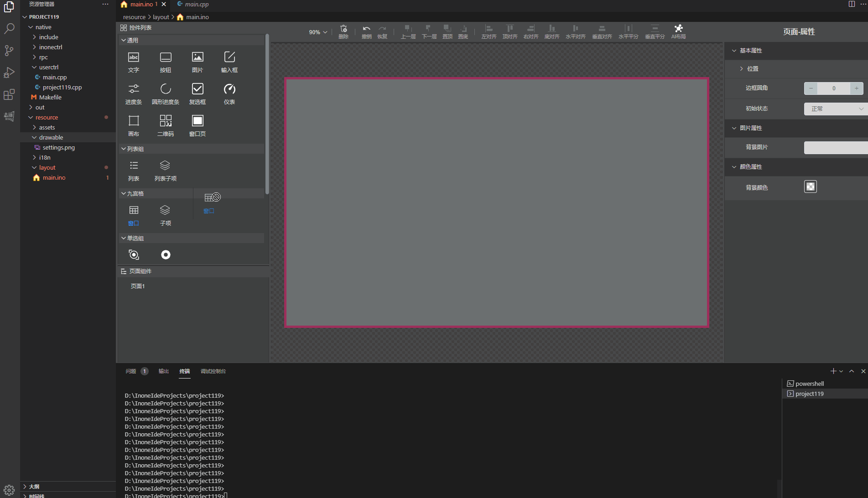Click the 背景图片 input field

pyautogui.click(x=836, y=147)
